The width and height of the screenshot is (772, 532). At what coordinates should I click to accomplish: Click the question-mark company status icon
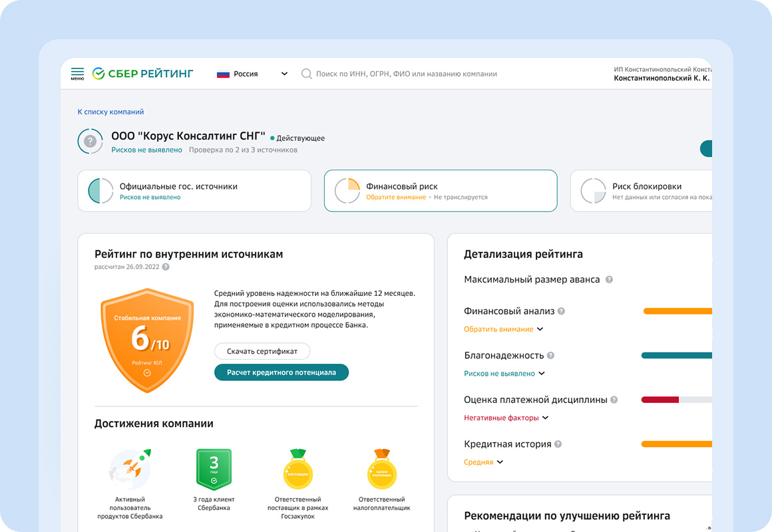coord(90,141)
